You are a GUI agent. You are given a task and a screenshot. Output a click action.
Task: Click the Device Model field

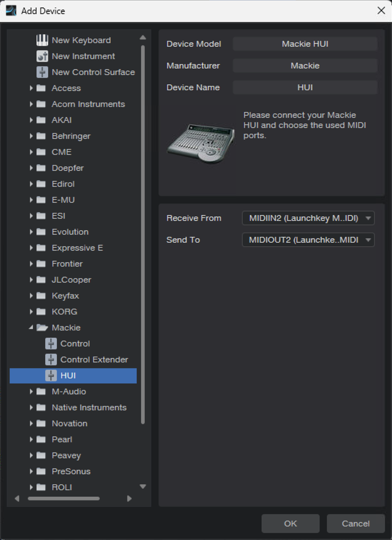click(305, 44)
